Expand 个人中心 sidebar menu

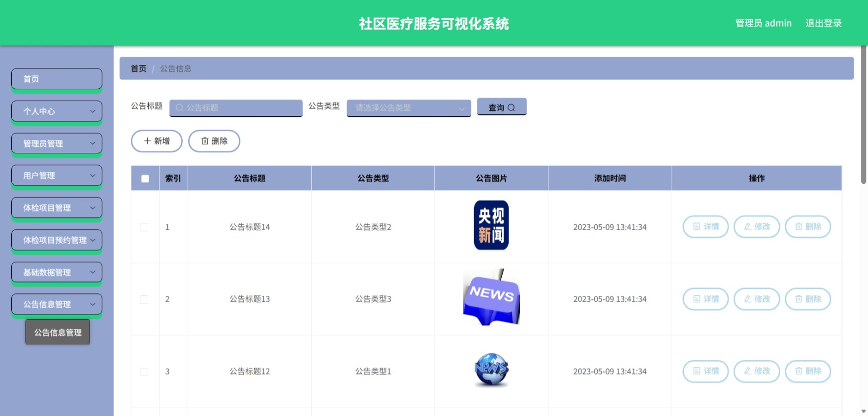pos(57,111)
